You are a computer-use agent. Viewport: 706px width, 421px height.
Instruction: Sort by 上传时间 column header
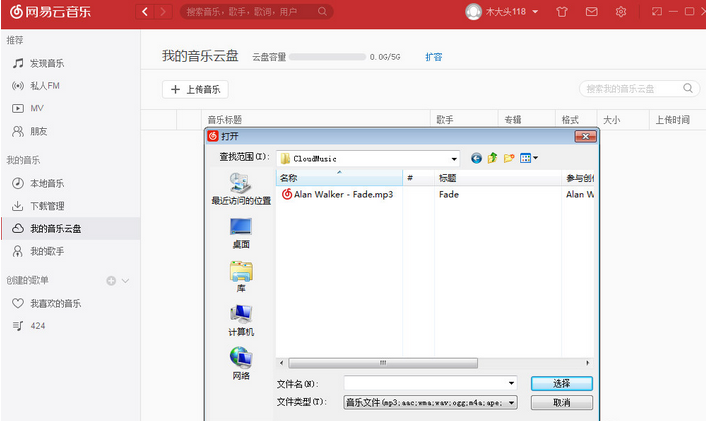[678, 120]
